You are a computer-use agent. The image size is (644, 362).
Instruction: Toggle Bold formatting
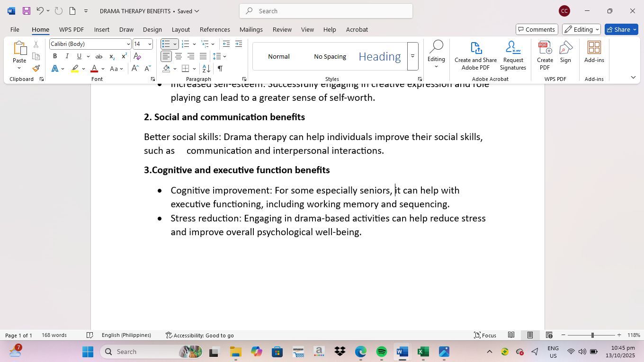[55, 56]
